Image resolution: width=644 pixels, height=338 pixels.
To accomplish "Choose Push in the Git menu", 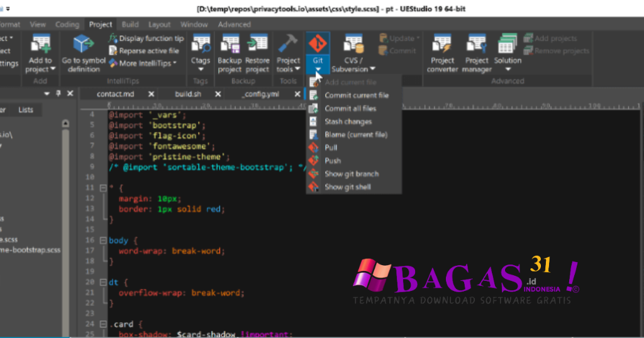I will click(x=333, y=161).
